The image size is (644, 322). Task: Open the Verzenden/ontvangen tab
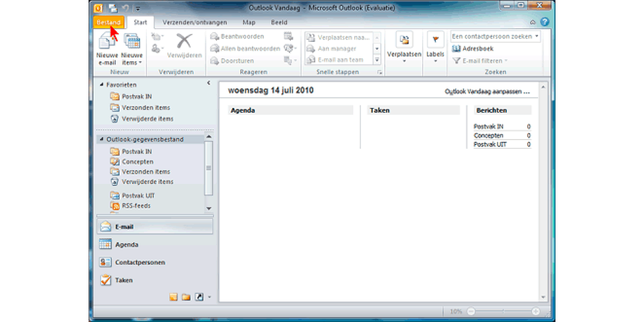(195, 22)
